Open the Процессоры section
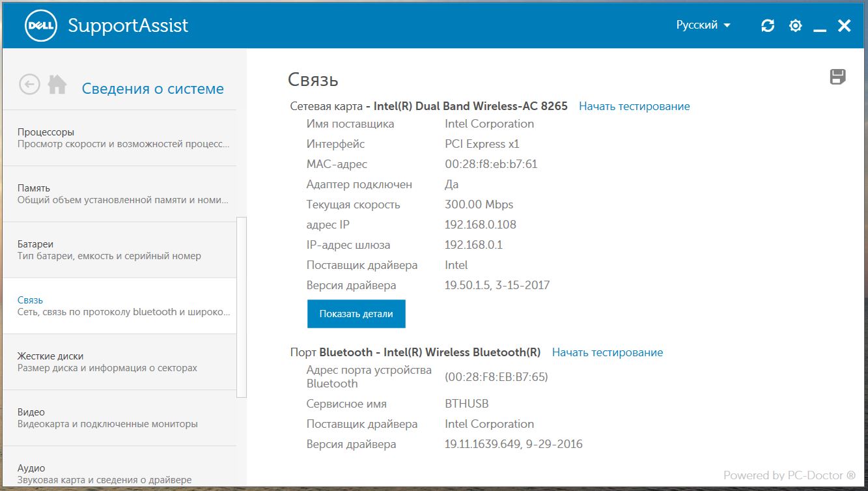 tap(119, 138)
